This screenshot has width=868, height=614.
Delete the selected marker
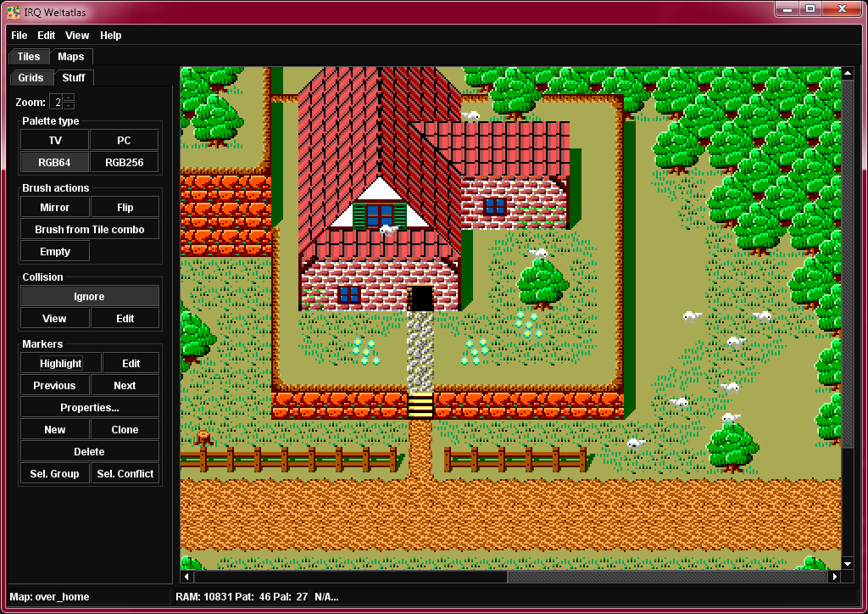[90, 452]
